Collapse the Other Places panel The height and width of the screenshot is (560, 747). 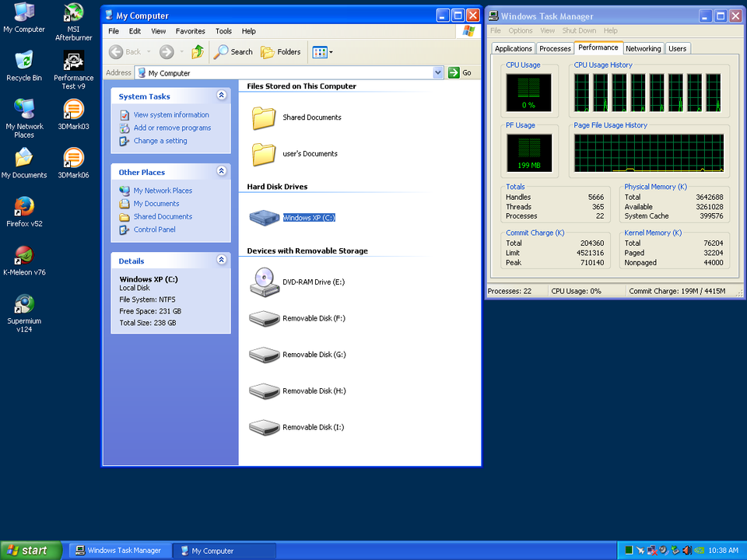(x=221, y=171)
